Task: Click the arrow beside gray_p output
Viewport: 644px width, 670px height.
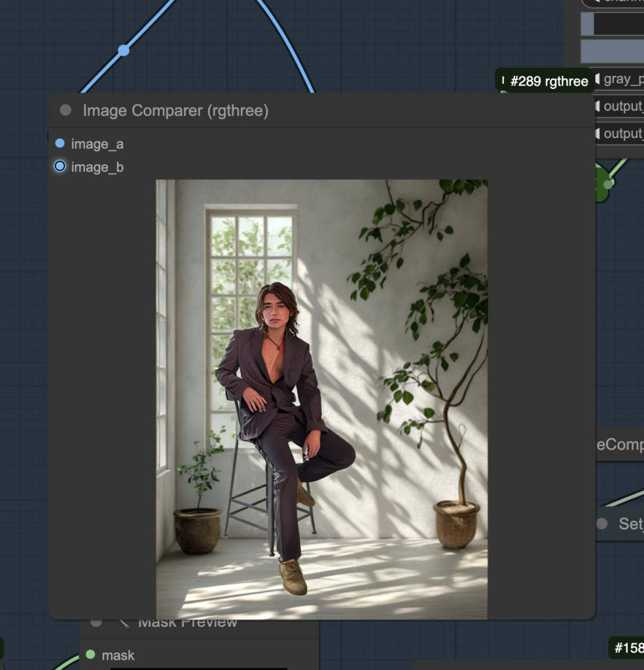Action: pos(597,79)
